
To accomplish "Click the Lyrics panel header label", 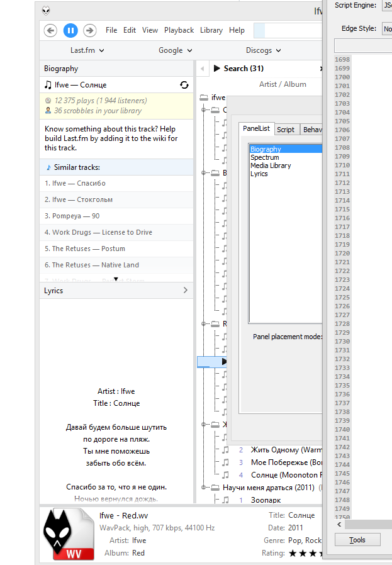I will pos(53,291).
